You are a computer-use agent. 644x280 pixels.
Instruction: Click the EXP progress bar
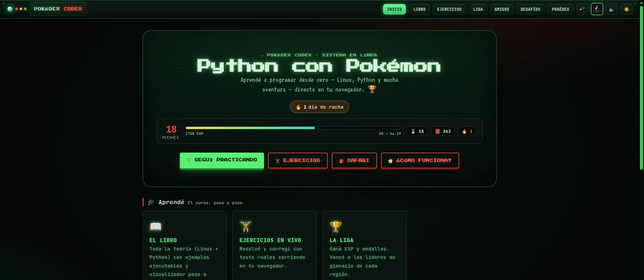(x=293, y=128)
